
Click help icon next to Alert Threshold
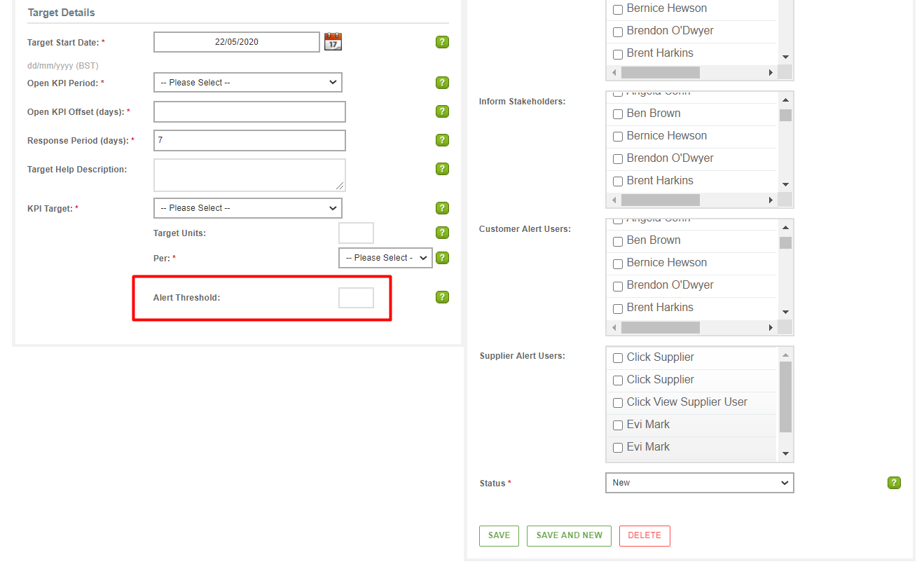tap(442, 297)
